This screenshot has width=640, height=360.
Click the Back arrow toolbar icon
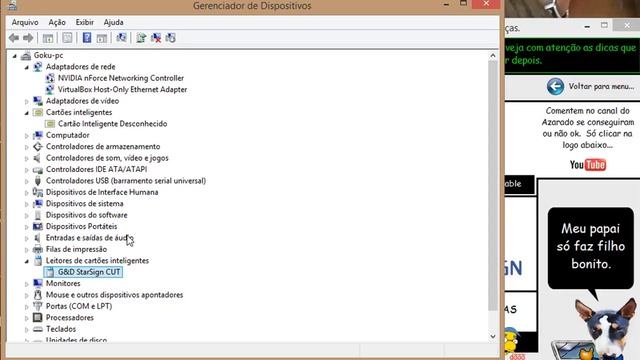point(14,38)
